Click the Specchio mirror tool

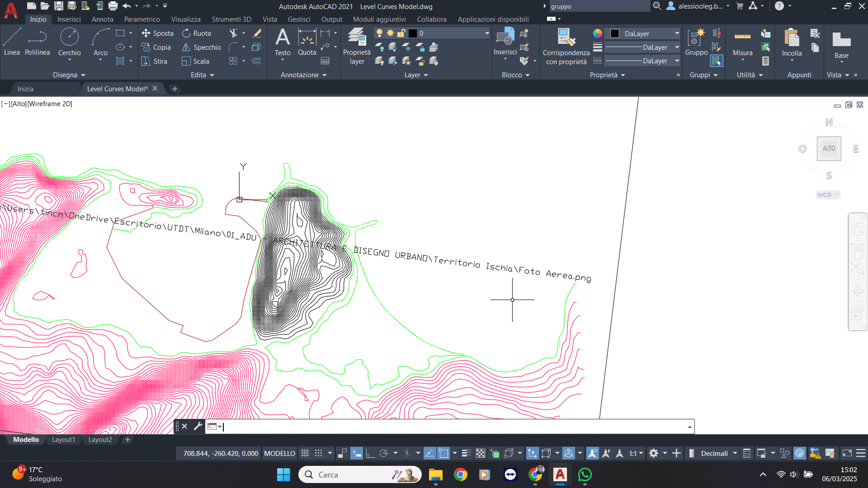[x=201, y=47]
